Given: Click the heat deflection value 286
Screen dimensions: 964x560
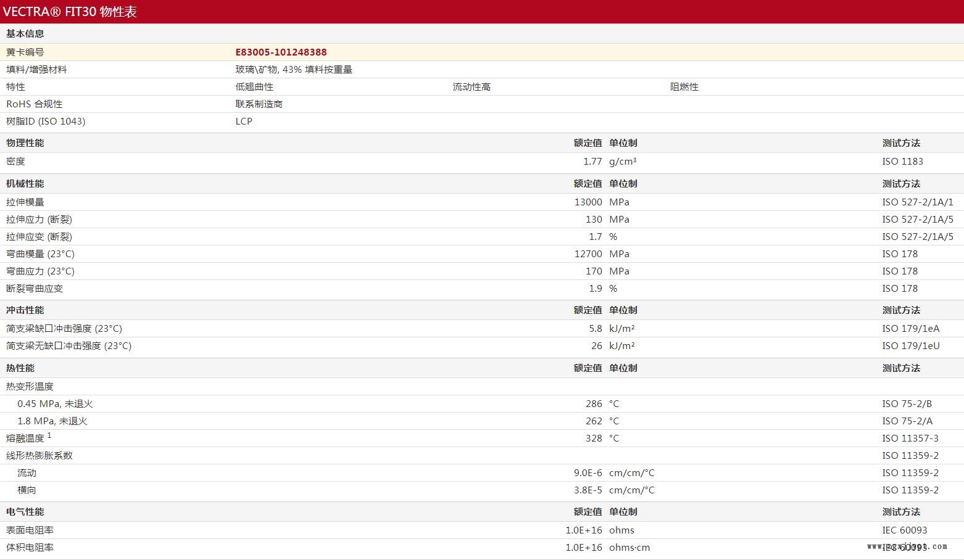Looking at the screenshot, I should 594,404.
